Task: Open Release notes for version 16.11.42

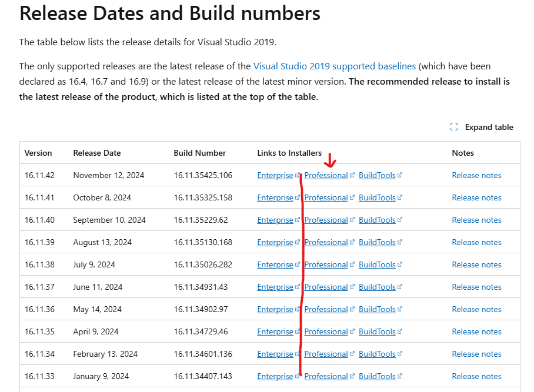Action: click(x=476, y=175)
